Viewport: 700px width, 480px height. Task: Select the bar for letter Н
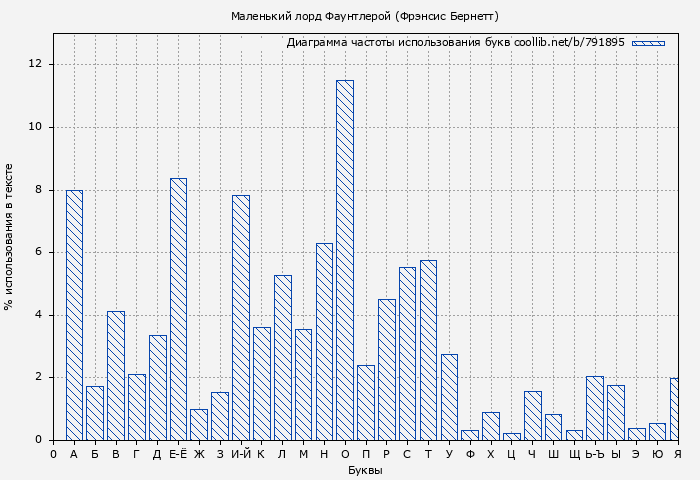324,341
